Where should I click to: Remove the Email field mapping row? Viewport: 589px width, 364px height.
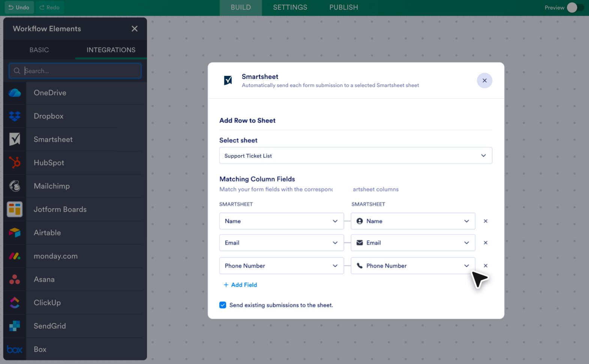pos(485,243)
